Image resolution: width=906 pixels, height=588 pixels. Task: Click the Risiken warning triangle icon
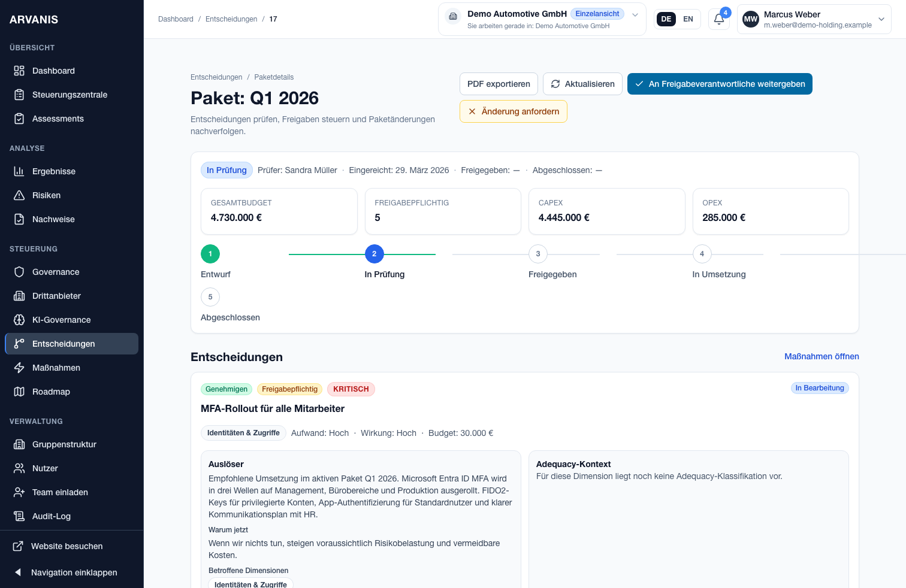tap(19, 195)
